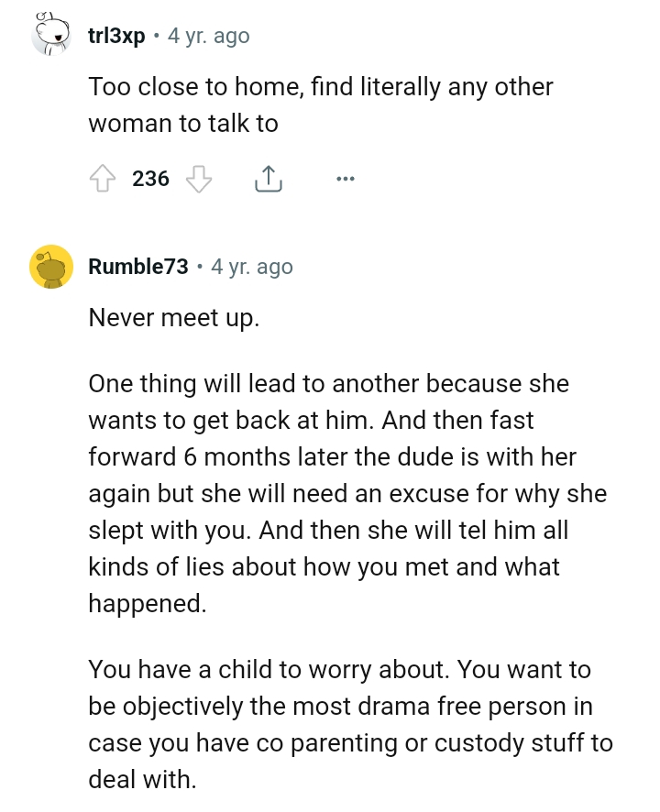Open the overflow menu on trl3xp's comment
The width and height of the screenshot is (660, 812).
pyautogui.click(x=346, y=180)
